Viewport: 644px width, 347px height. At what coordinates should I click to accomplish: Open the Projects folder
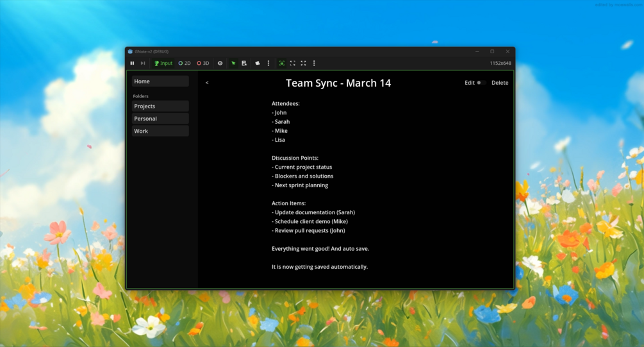pos(160,106)
